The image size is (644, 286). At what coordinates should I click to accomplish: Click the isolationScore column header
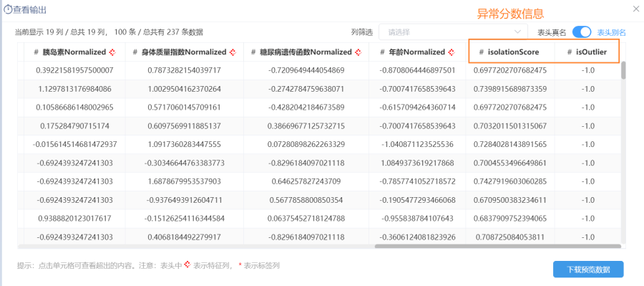[x=509, y=52]
